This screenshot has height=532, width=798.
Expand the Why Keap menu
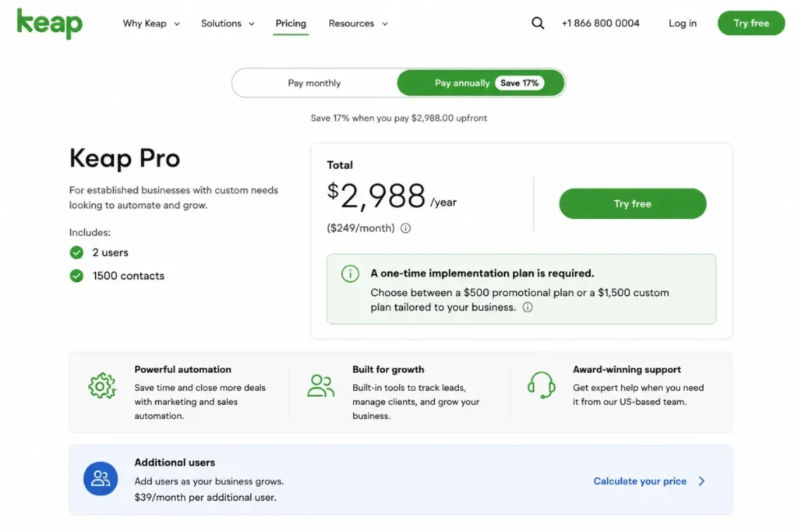[x=151, y=23]
